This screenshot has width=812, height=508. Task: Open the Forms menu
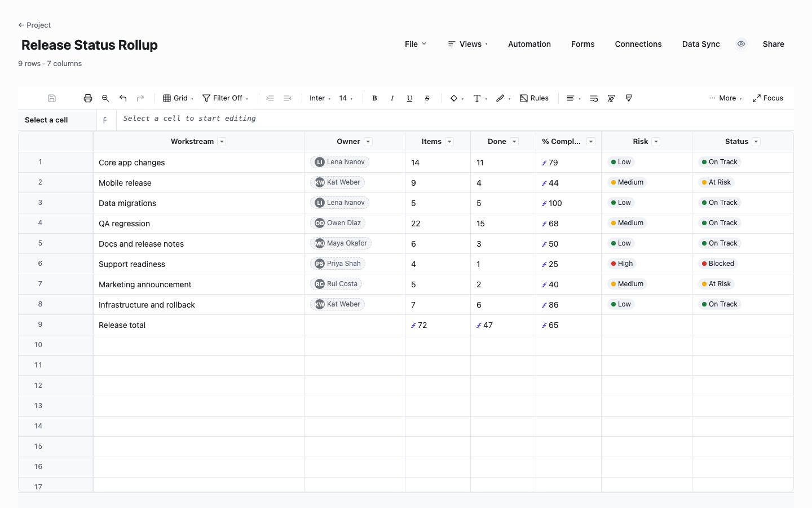click(x=583, y=44)
